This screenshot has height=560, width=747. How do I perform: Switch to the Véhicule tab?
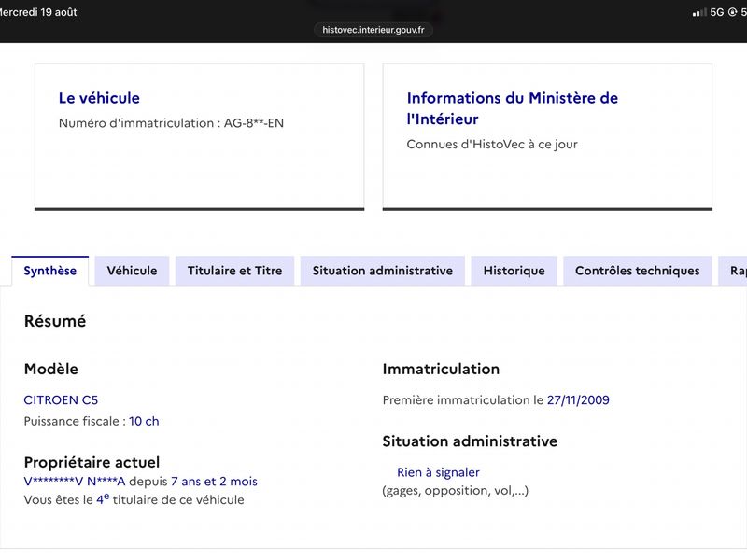(x=132, y=271)
